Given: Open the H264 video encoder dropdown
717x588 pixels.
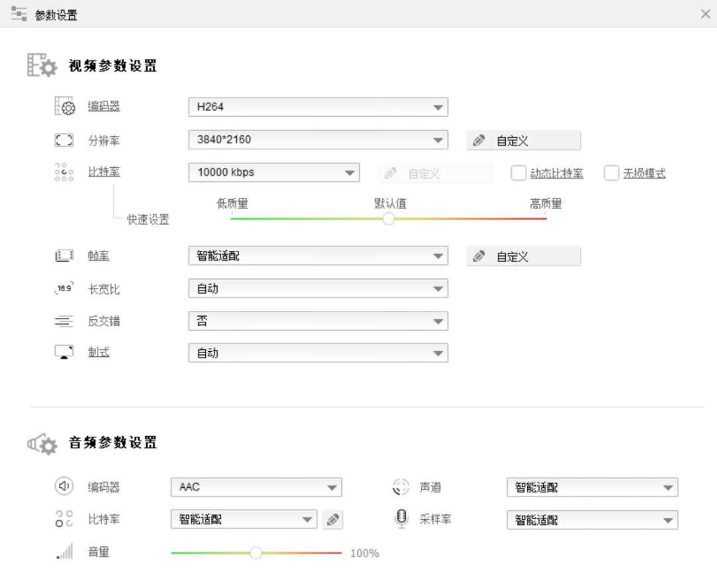Looking at the screenshot, I should (318, 107).
